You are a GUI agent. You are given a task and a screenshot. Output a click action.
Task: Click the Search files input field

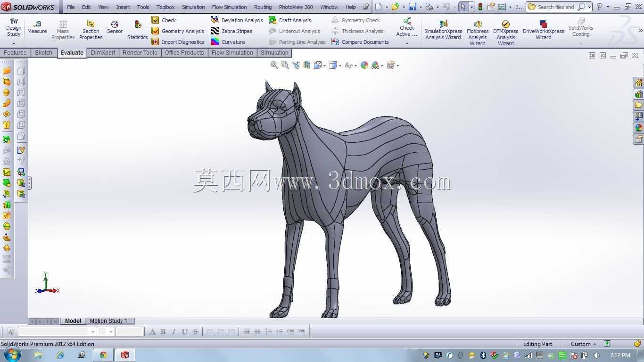click(556, 7)
